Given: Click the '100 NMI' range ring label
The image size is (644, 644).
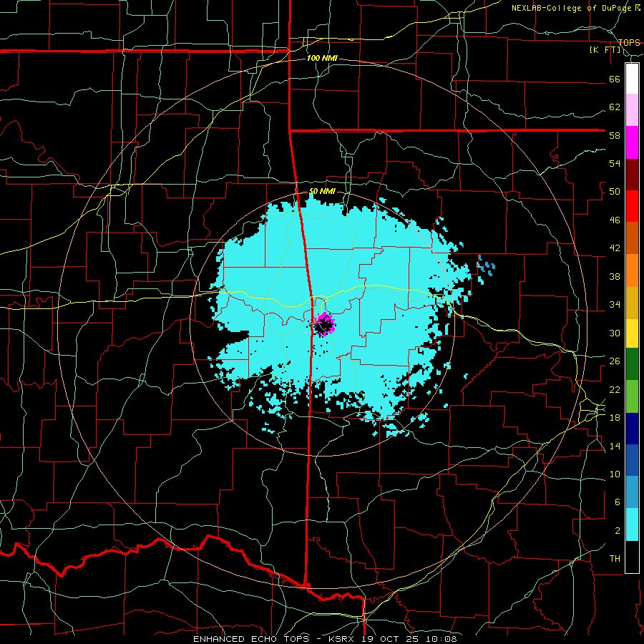Looking at the screenshot, I should [x=322, y=58].
